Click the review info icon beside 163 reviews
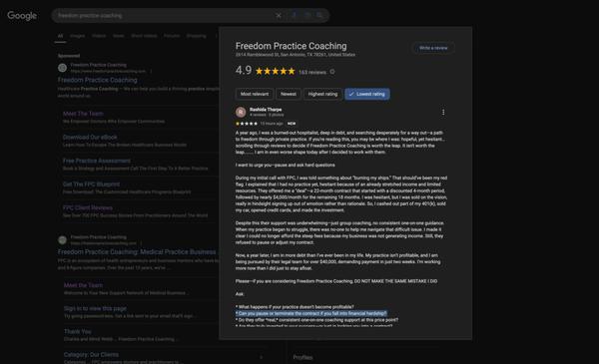 click(332, 72)
